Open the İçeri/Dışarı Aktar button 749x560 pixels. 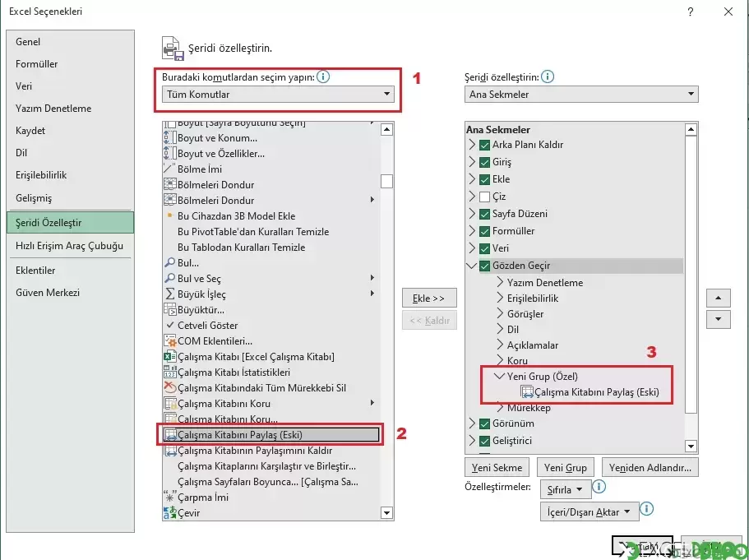click(589, 511)
